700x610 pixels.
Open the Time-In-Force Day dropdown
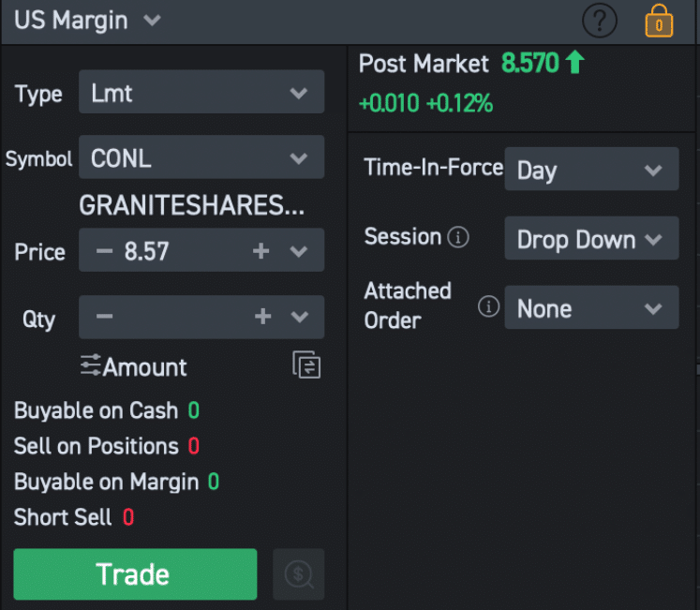(x=591, y=170)
